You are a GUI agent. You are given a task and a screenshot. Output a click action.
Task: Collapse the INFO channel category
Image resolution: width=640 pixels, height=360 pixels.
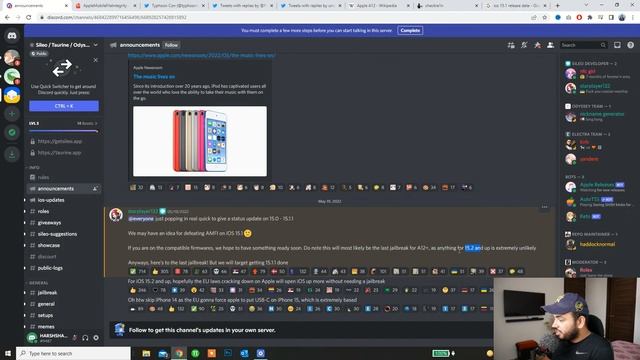pyautogui.click(x=34, y=167)
